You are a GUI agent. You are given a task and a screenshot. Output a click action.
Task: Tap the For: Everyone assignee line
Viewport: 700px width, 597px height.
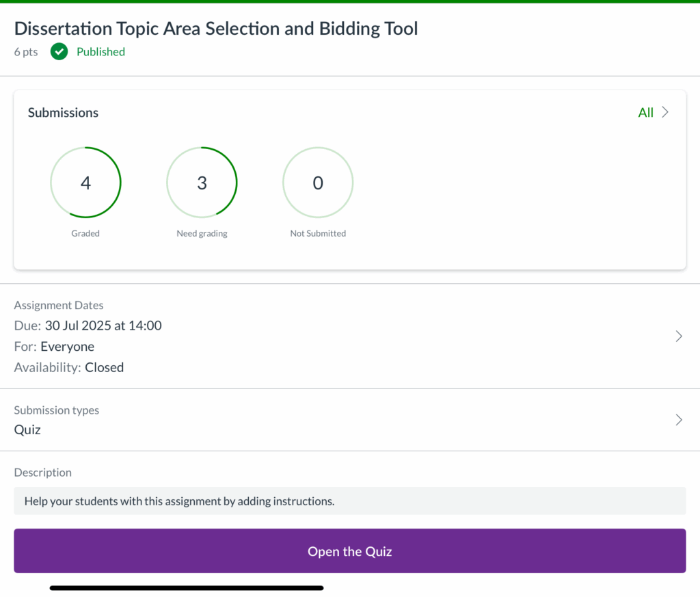click(54, 347)
